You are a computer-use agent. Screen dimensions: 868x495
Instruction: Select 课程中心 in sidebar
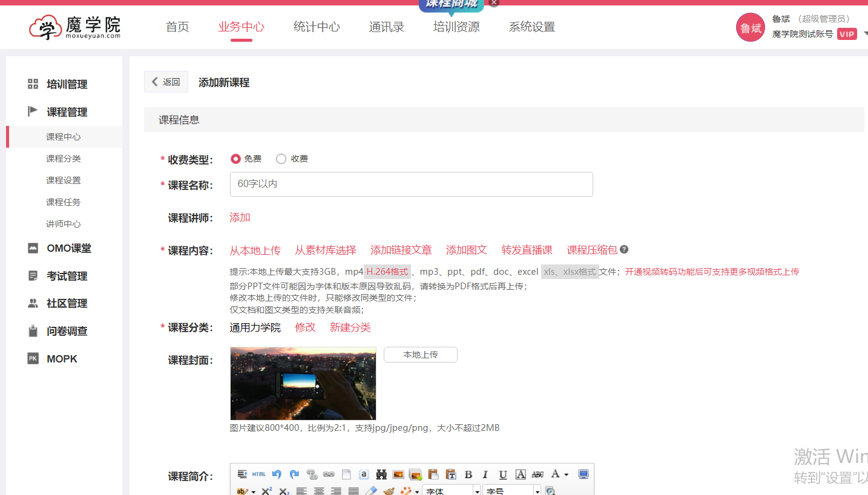(x=64, y=137)
